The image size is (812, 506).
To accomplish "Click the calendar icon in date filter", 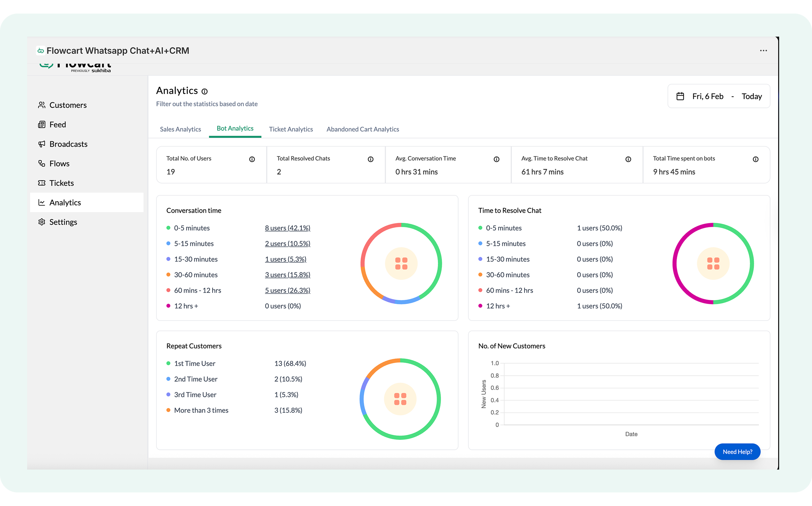I will tap(680, 96).
